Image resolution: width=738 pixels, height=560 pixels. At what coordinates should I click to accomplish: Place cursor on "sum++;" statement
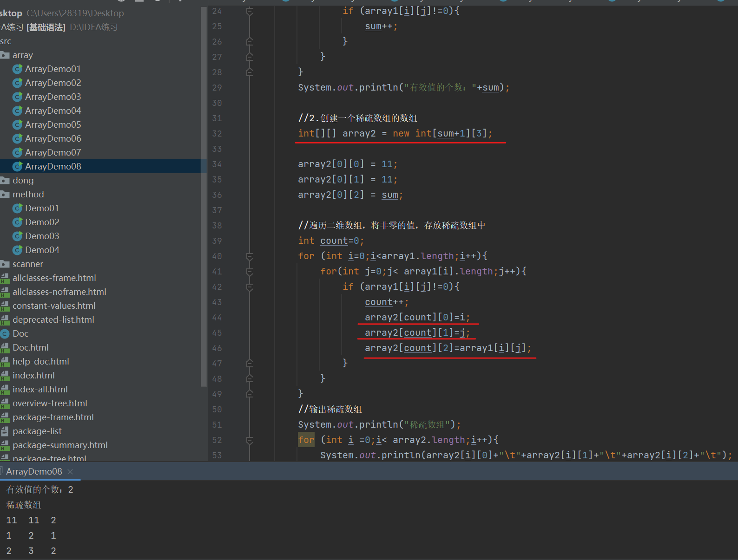pyautogui.click(x=381, y=26)
